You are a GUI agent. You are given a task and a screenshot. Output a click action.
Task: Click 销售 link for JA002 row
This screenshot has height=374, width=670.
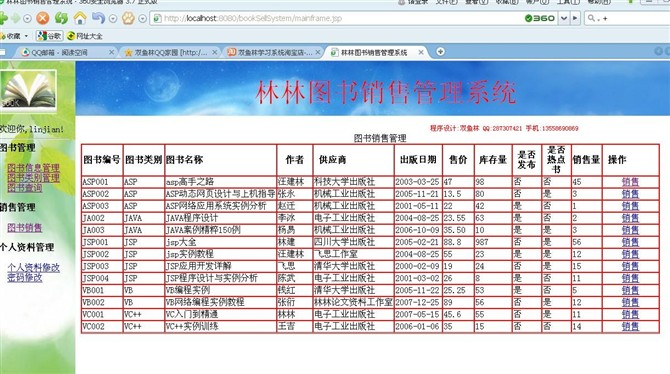(x=630, y=218)
